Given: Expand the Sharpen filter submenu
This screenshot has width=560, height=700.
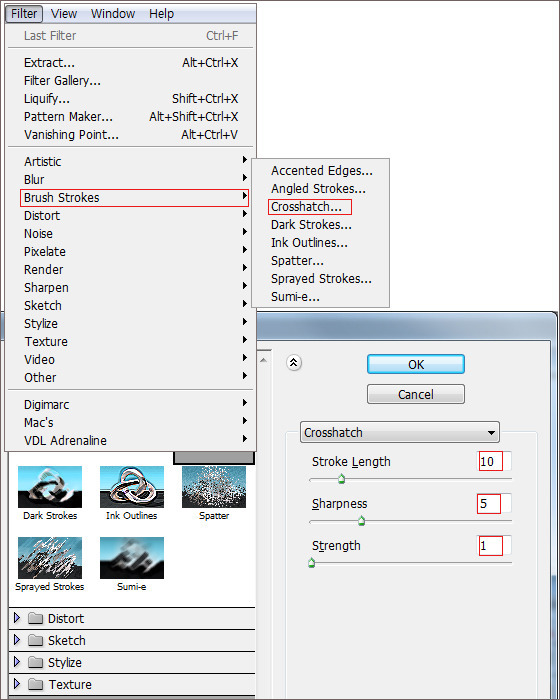Looking at the screenshot, I should [130, 288].
